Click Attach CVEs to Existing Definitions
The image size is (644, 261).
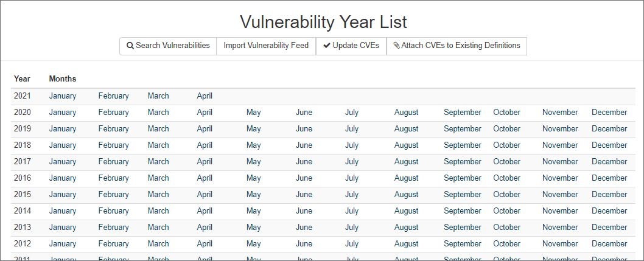457,46
